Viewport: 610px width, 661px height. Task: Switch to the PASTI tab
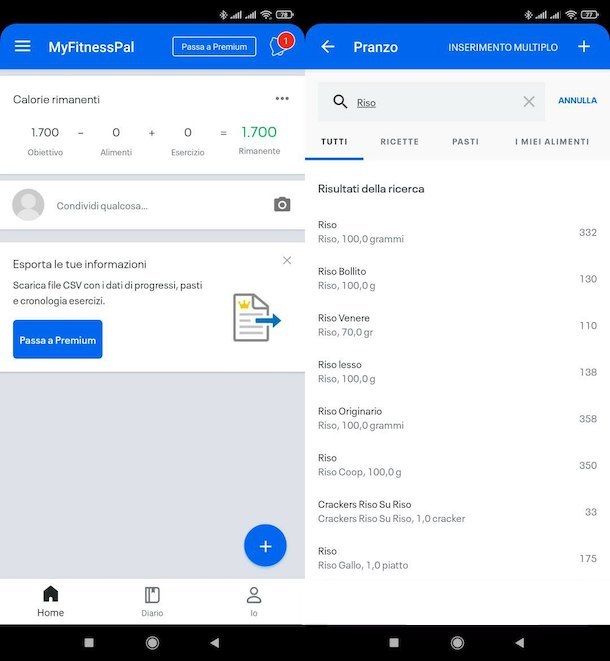pyautogui.click(x=465, y=142)
